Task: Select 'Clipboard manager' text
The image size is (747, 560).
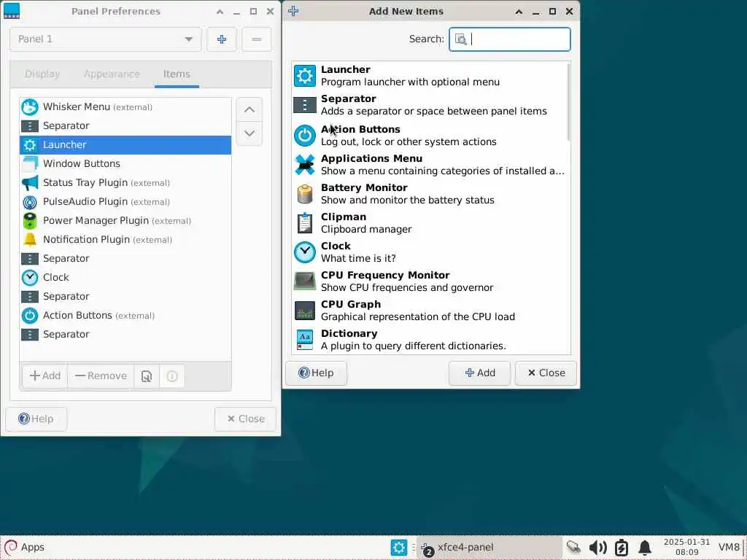Action: [x=366, y=230]
